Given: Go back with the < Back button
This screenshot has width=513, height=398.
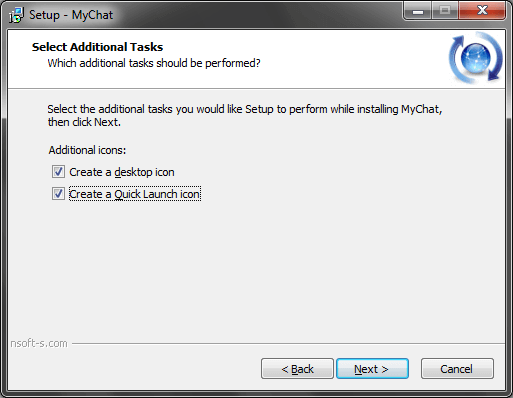Looking at the screenshot, I should click(297, 369).
